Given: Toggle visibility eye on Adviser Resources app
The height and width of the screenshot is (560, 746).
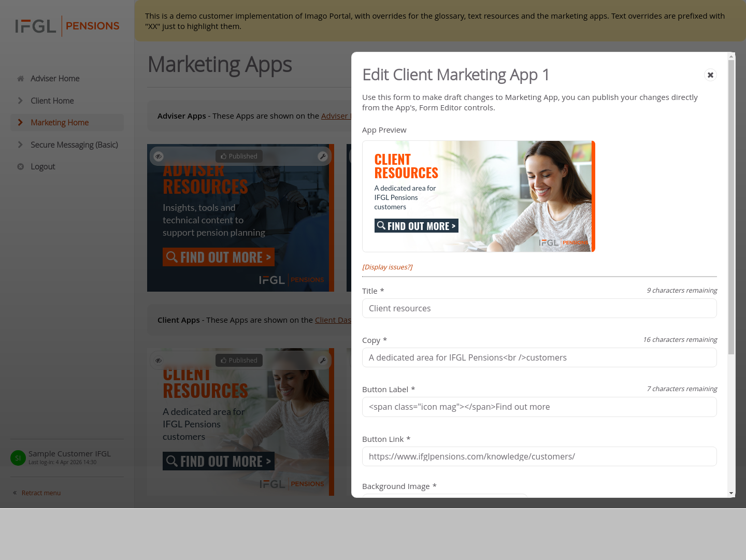Looking at the screenshot, I should coord(159,156).
